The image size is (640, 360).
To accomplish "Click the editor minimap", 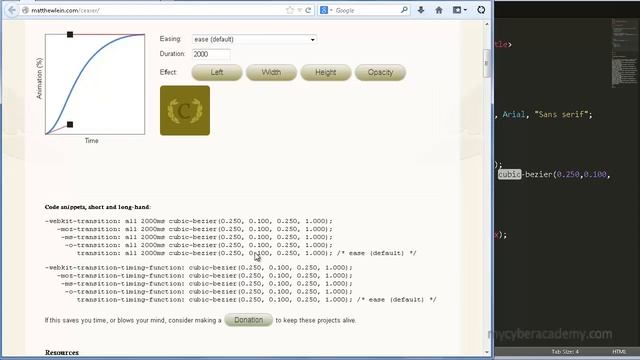I will click(x=624, y=53).
